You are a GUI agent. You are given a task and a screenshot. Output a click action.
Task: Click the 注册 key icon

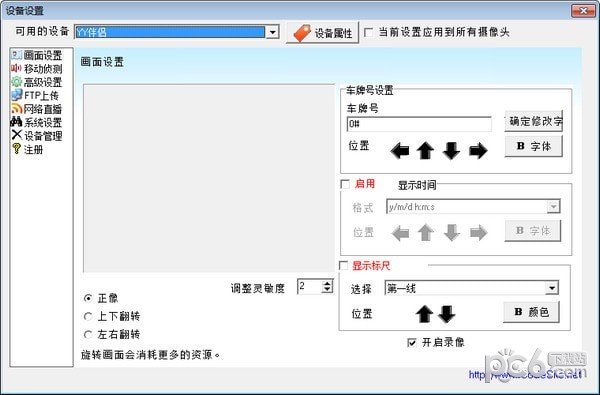point(16,149)
